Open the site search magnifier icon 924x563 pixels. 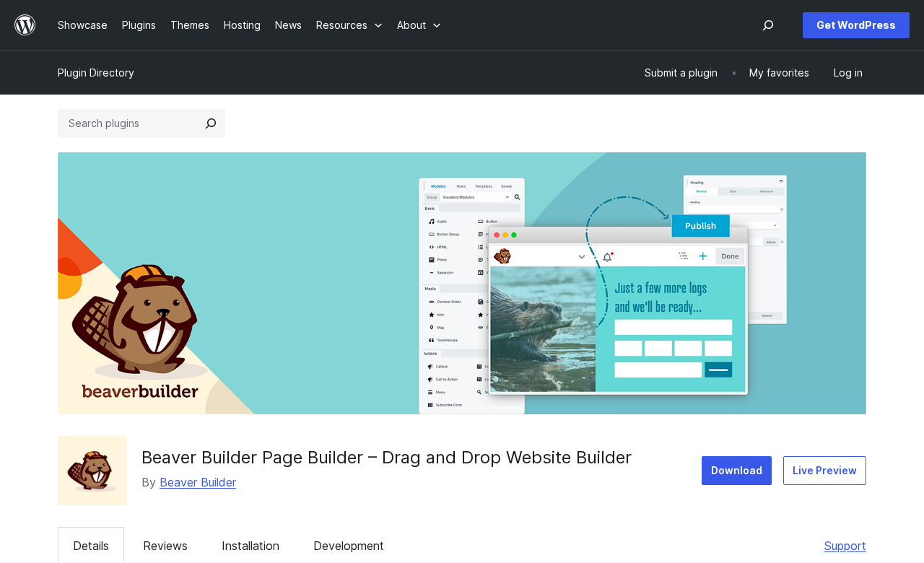click(768, 25)
